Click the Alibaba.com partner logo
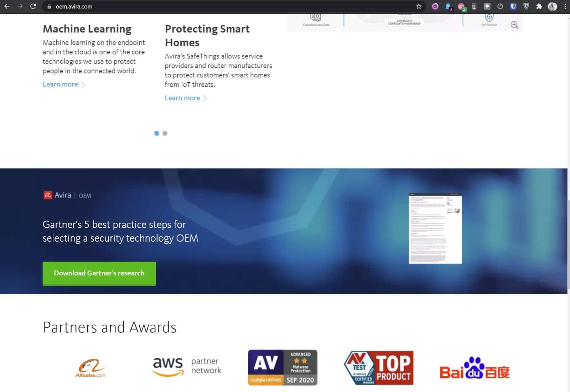 (x=90, y=367)
